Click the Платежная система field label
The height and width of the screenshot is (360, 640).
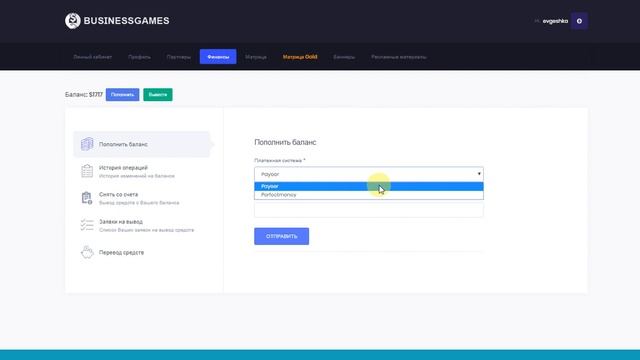[x=280, y=161]
